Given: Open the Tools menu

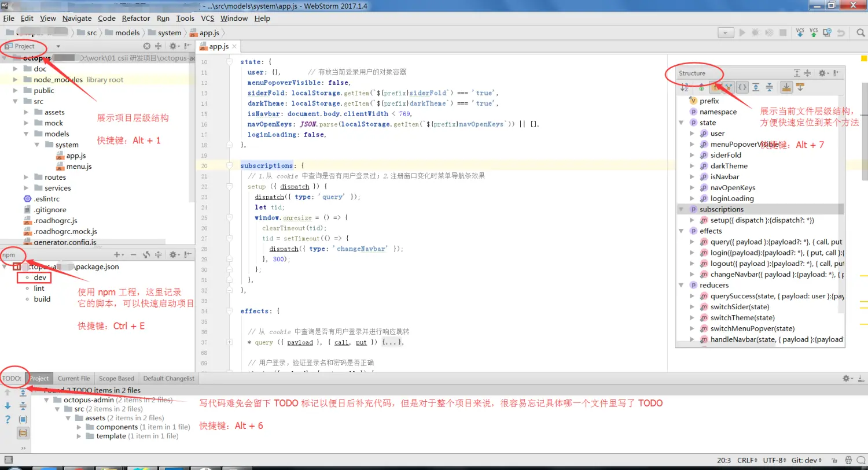Looking at the screenshot, I should pyautogui.click(x=185, y=18).
